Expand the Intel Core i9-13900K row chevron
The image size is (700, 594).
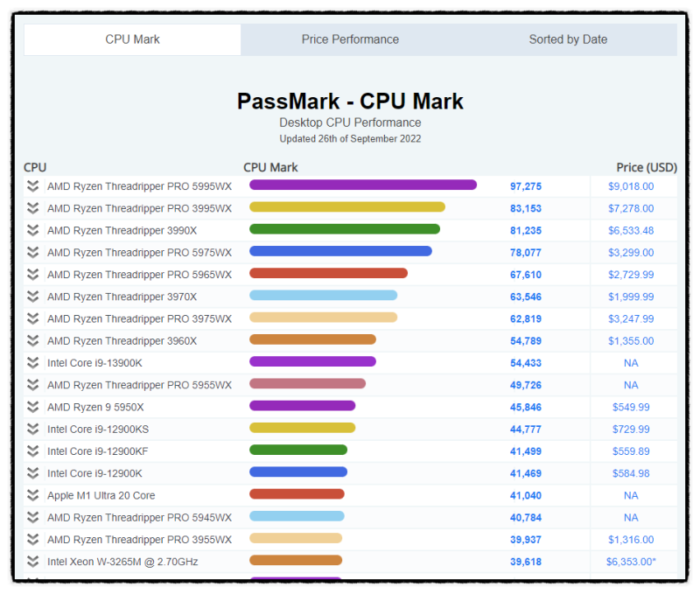click(x=32, y=363)
